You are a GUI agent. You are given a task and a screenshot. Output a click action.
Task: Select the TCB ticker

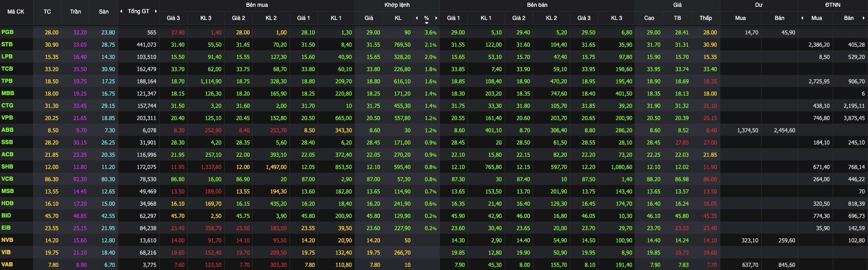coord(7,69)
